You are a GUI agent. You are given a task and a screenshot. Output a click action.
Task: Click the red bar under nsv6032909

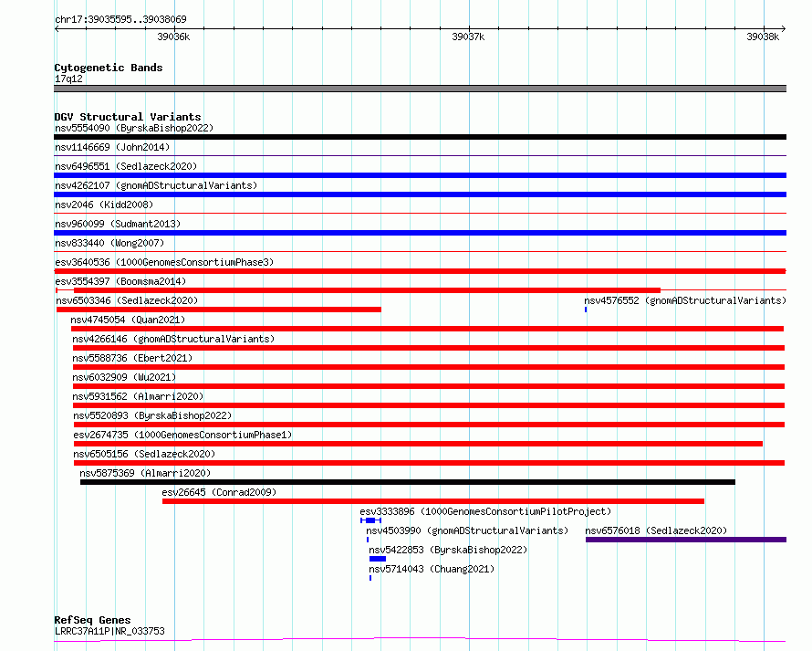(429, 386)
